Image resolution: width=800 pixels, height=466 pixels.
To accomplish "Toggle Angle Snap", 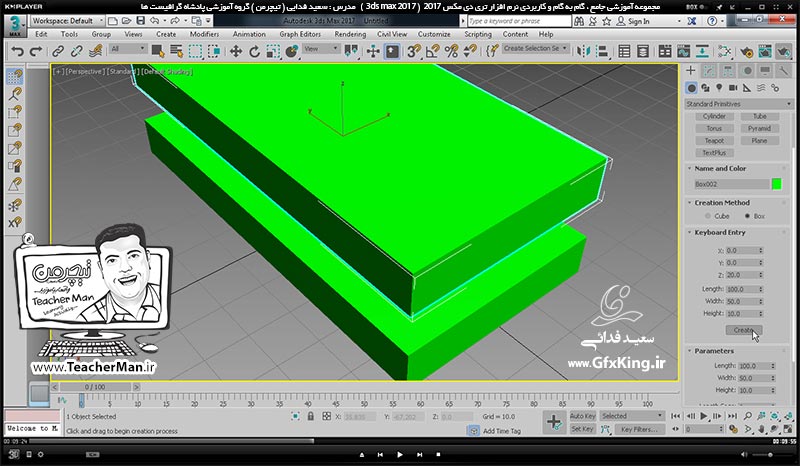I will click(x=433, y=51).
